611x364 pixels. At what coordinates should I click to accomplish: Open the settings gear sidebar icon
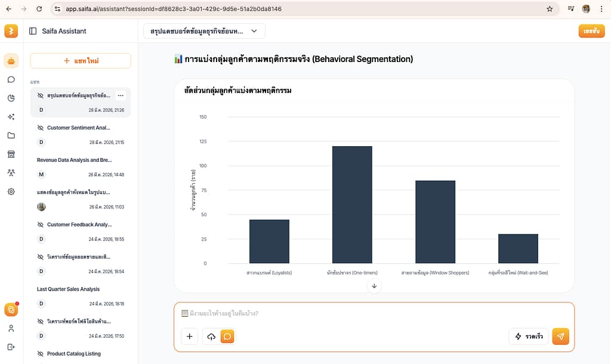point(11,192)
